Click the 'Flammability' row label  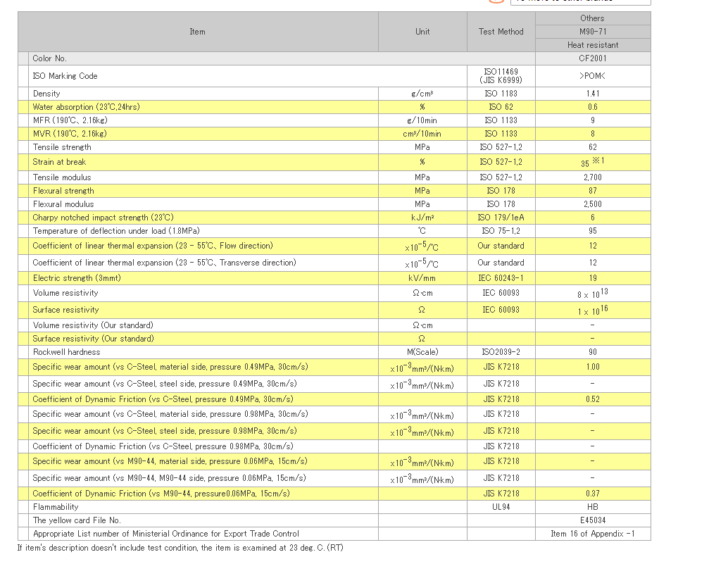[x=56, y=508]
